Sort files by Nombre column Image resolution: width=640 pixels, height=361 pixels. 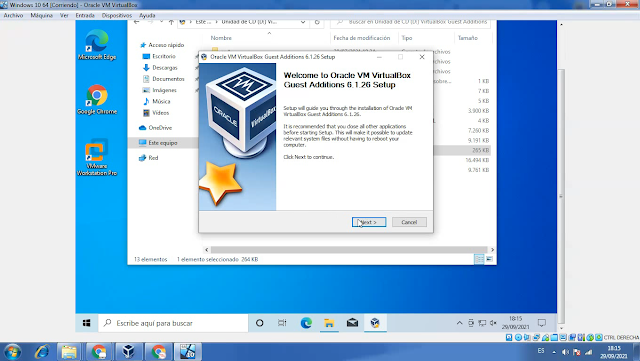click(221, 38)
